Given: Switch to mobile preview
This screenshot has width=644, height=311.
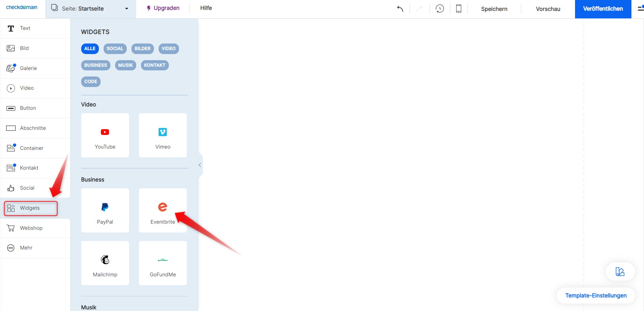Looking at the screenshot, I should pos(458,9).
